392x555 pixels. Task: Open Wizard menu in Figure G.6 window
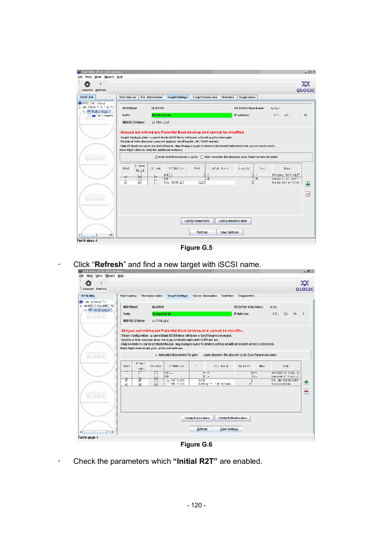pos(110,276)
